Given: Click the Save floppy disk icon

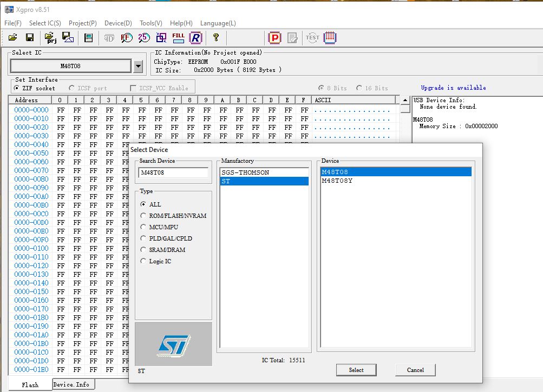Looking at the screenshot, I should tap(30, 37).
